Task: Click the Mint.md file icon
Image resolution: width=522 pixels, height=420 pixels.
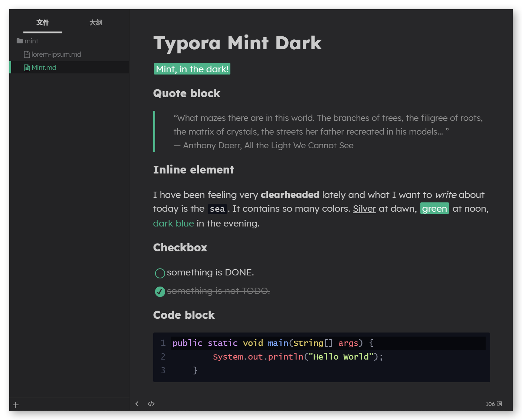Action: pyautogui.click(x=27, y=68)
